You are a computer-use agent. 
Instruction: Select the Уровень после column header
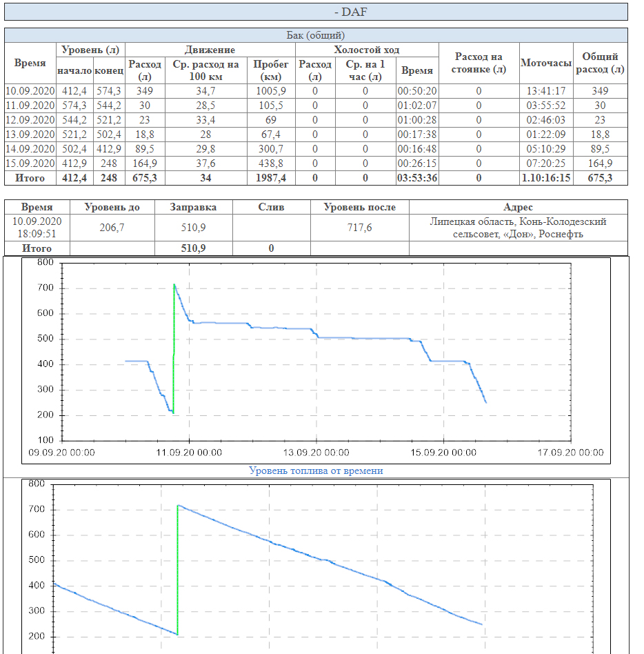[x=359, y=207]
